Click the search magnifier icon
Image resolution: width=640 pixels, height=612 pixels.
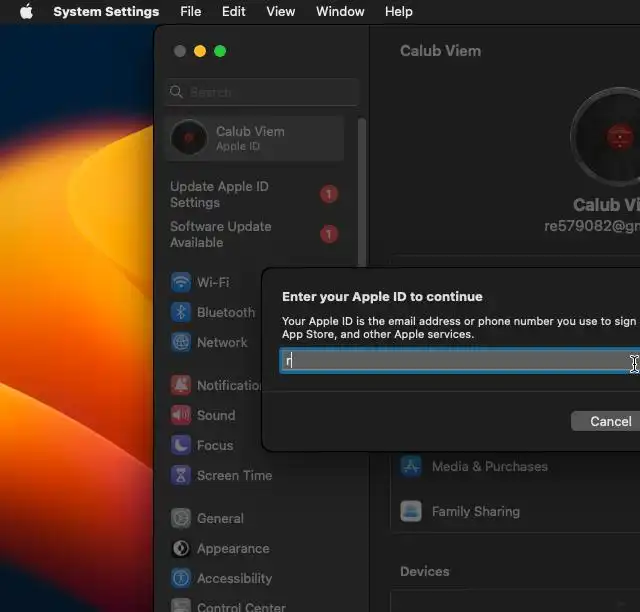pos(176,92)
